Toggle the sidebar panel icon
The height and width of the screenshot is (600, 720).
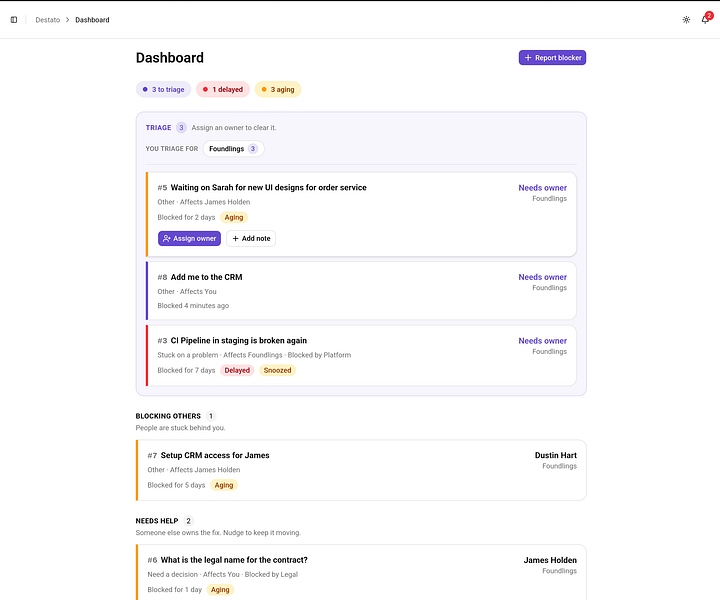14,20
